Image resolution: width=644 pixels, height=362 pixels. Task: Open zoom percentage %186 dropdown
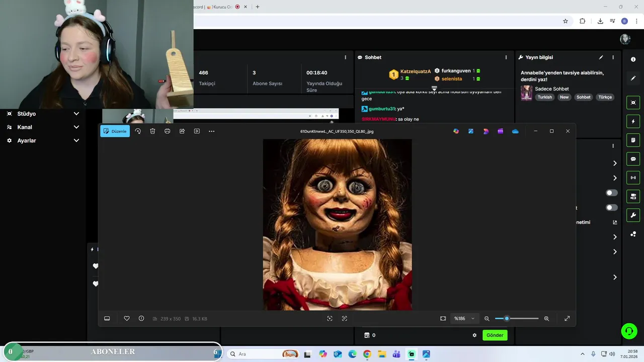coord(464,318)
